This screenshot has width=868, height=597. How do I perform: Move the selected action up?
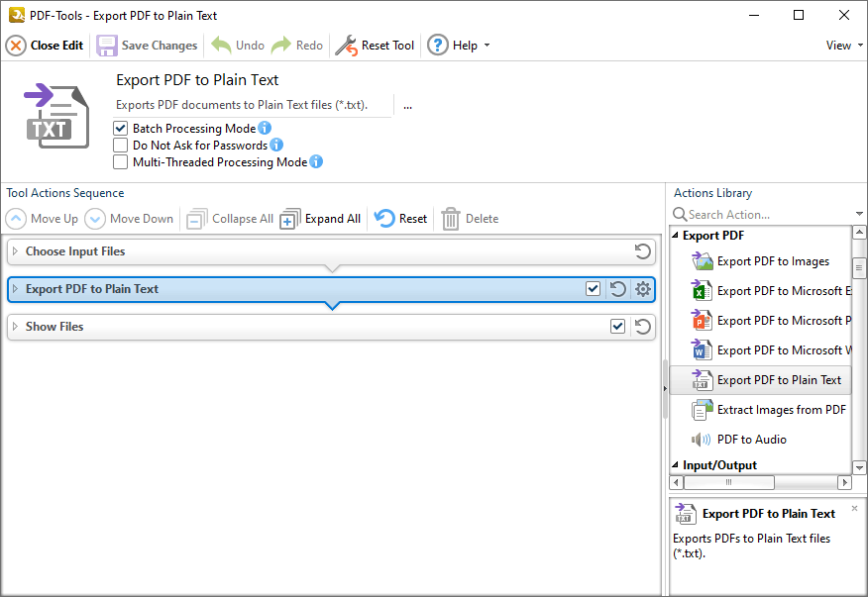(42, 219)
